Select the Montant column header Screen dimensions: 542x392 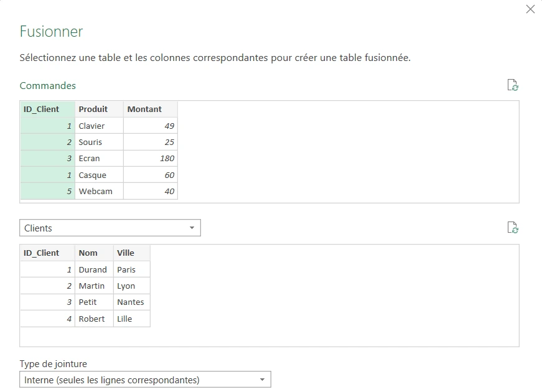tap(151, 110)
